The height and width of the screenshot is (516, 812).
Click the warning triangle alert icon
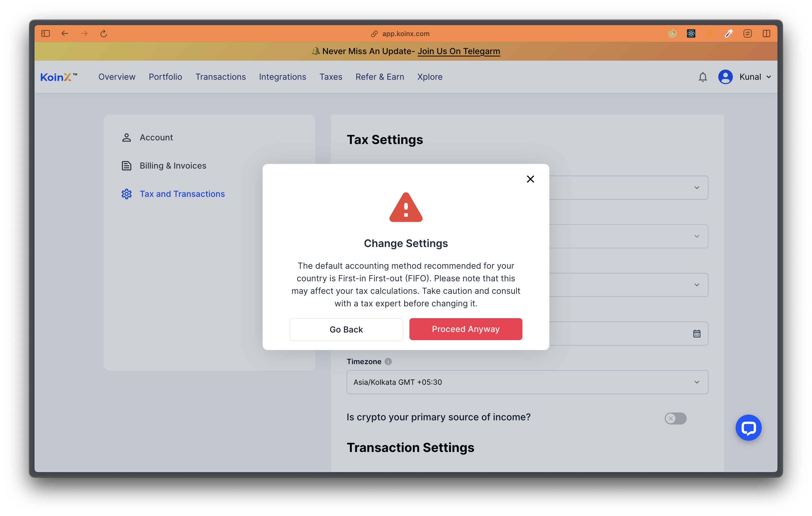(406, 208)
